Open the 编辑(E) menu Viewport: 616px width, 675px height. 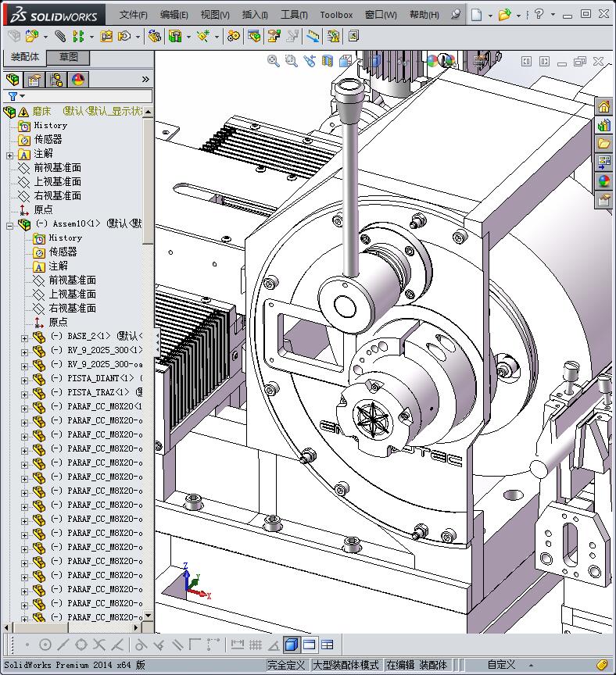(174, 15)
